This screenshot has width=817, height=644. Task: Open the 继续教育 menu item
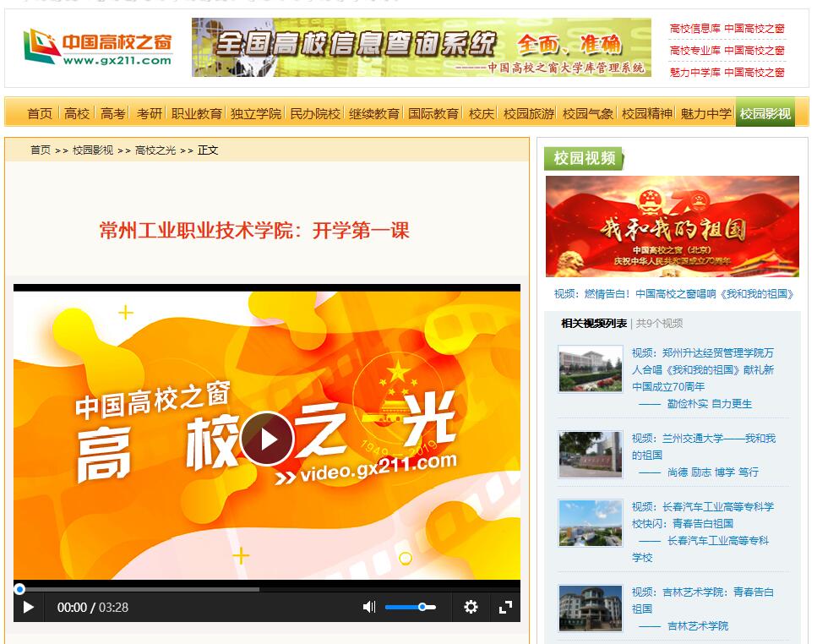[374, 113]
